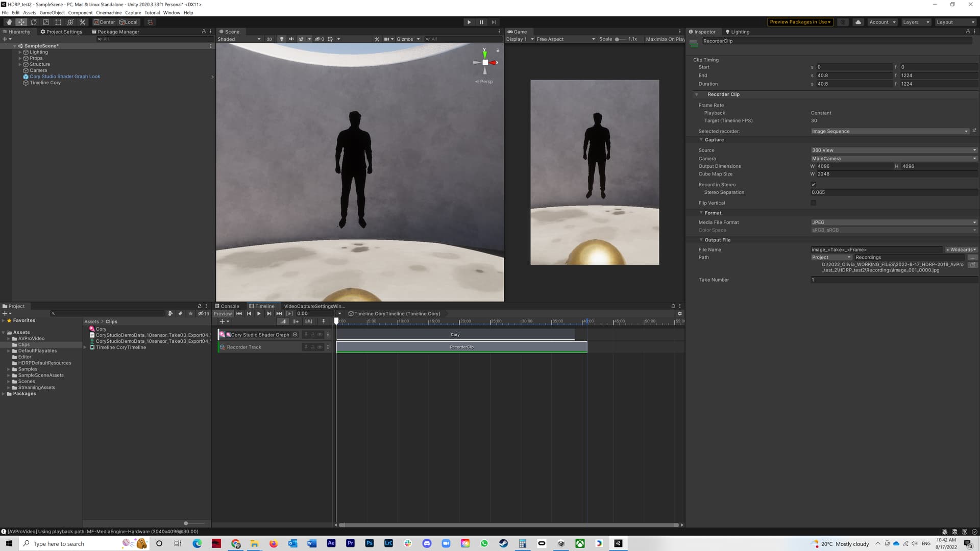Switch to the Console tab
Image resolution: width=980 pixels, height=551 pixels.
[227, 306]
